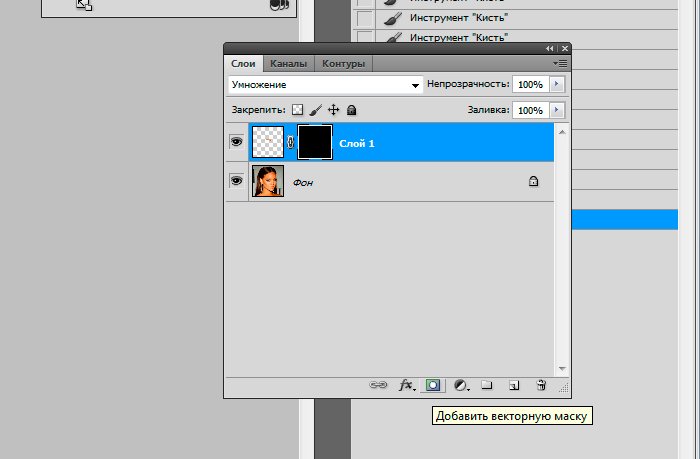Switch to the Каналы tab
The height and width of the screenshot is (459, 700).
[x=288, y=64]
